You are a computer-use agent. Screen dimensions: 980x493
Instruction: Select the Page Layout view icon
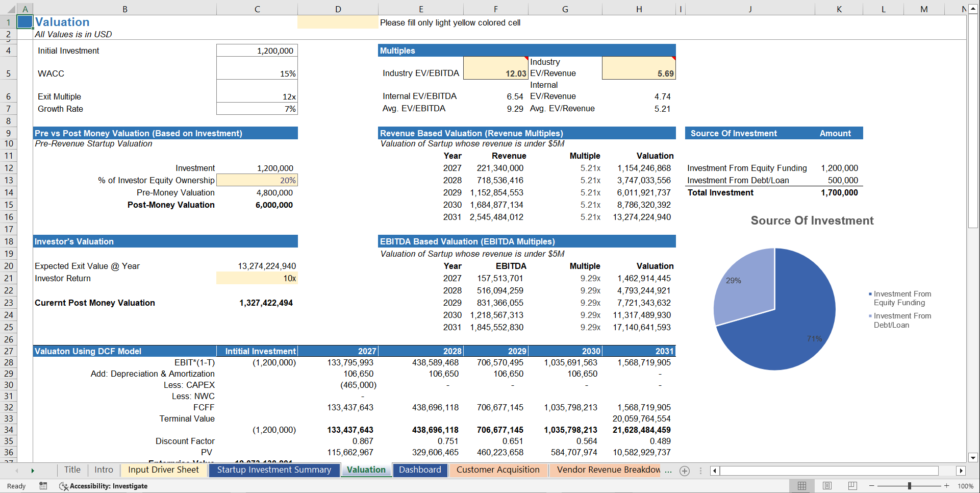tap(826, 486)
